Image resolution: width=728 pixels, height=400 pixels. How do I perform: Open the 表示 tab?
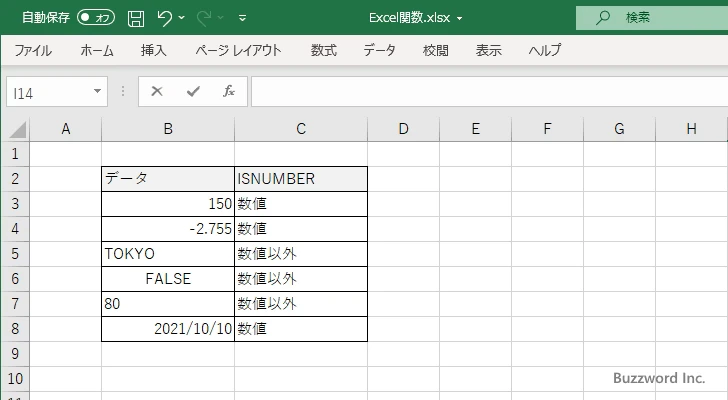pos(489,50)
